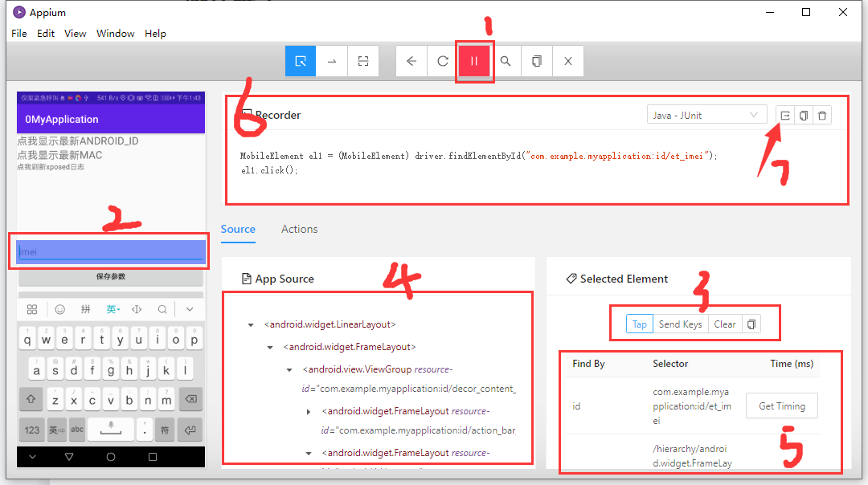The image size is (868, 485).
Task: Collapse last FrameLayout tree node arrow
Action: point(309,454)
